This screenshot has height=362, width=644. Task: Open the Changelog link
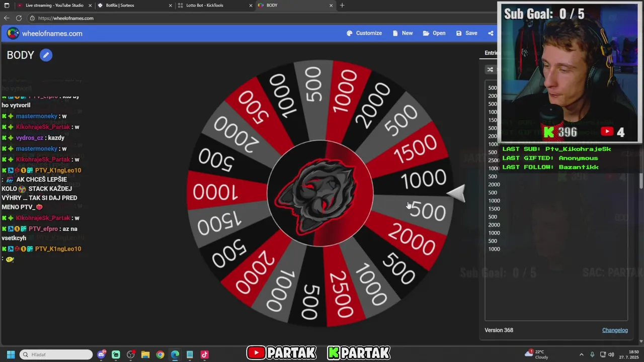615,330
